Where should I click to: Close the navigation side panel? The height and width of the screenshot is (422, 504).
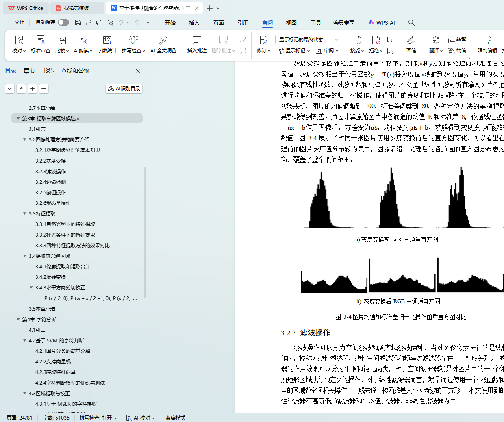[x=138, y=71]
